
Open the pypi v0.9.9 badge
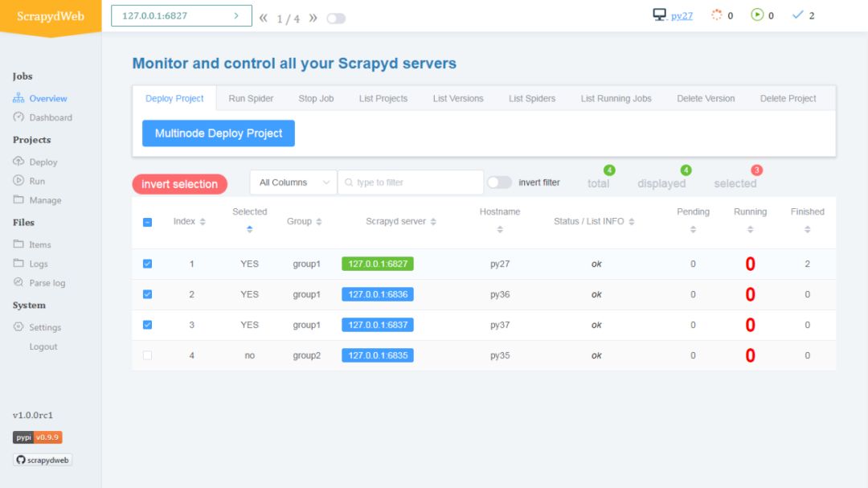pyautogui.click(x=37, y=437)
